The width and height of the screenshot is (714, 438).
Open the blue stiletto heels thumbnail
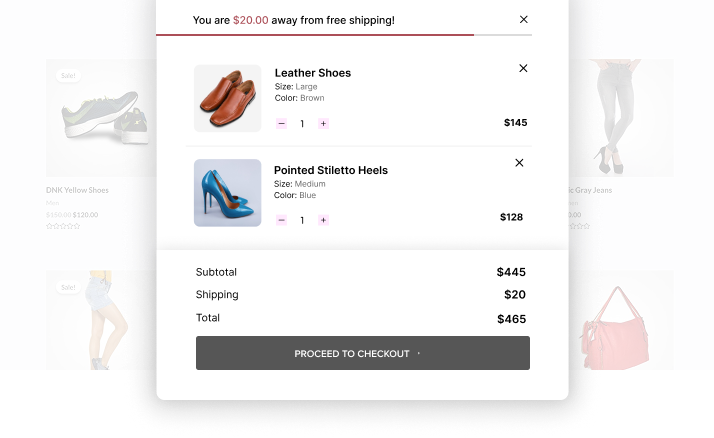pyautogui.click(x=228, y=193)
